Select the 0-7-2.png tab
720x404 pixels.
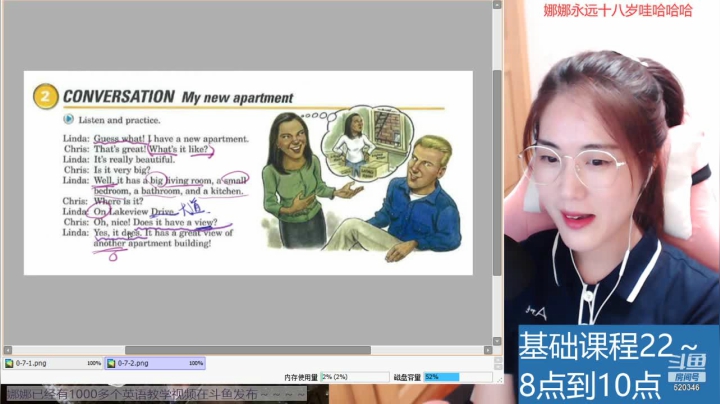coord(155,363)
